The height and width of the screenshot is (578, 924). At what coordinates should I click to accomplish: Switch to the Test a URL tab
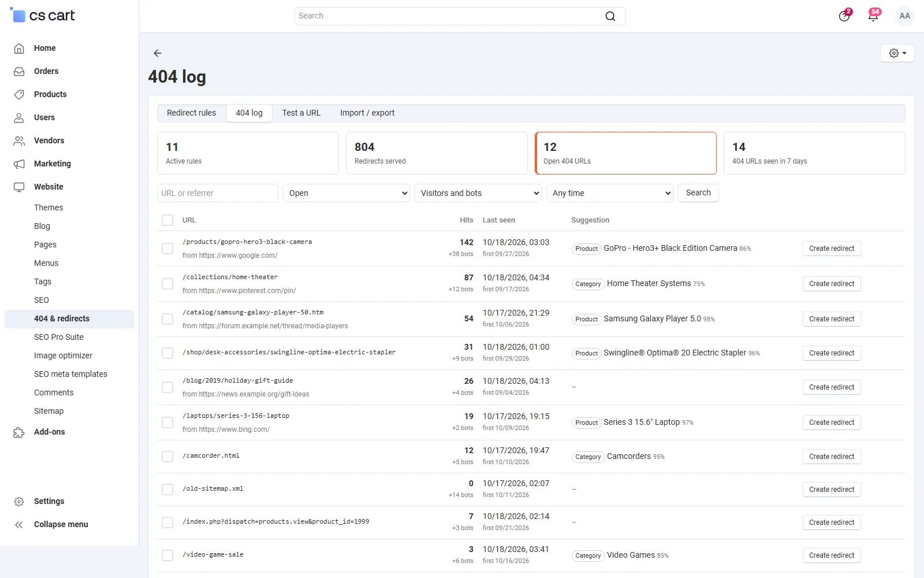[301, 113]
